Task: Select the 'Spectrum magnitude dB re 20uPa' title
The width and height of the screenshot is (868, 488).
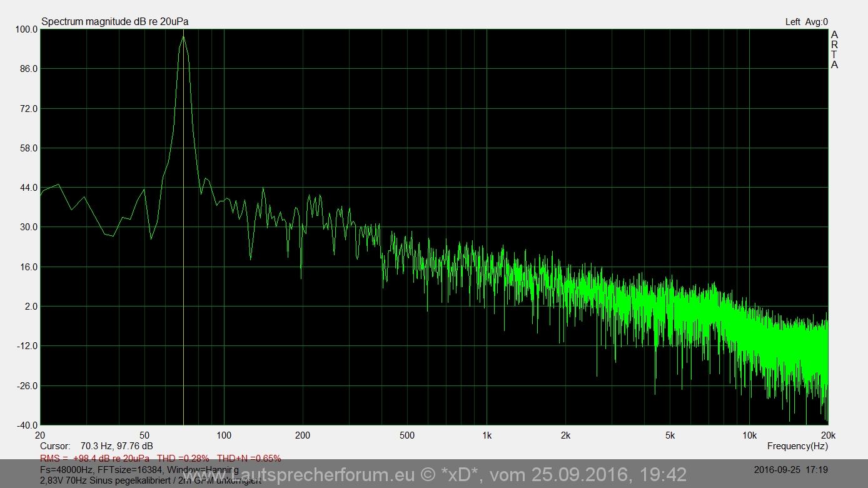Action: 115,22
